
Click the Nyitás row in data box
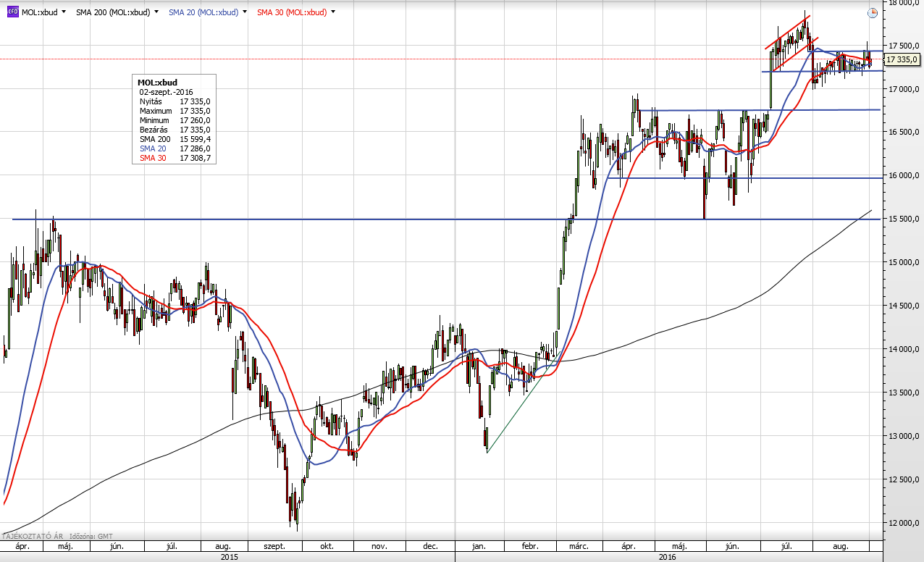175,101
